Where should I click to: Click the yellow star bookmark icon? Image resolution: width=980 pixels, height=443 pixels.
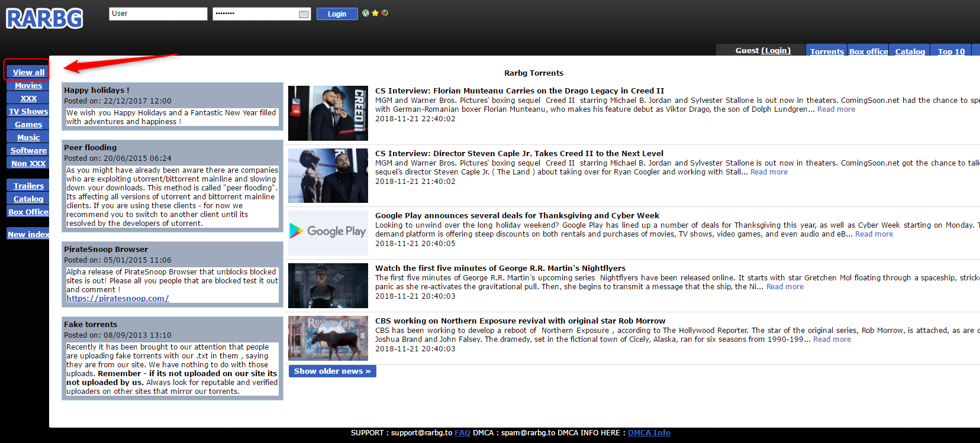[375, 13]
